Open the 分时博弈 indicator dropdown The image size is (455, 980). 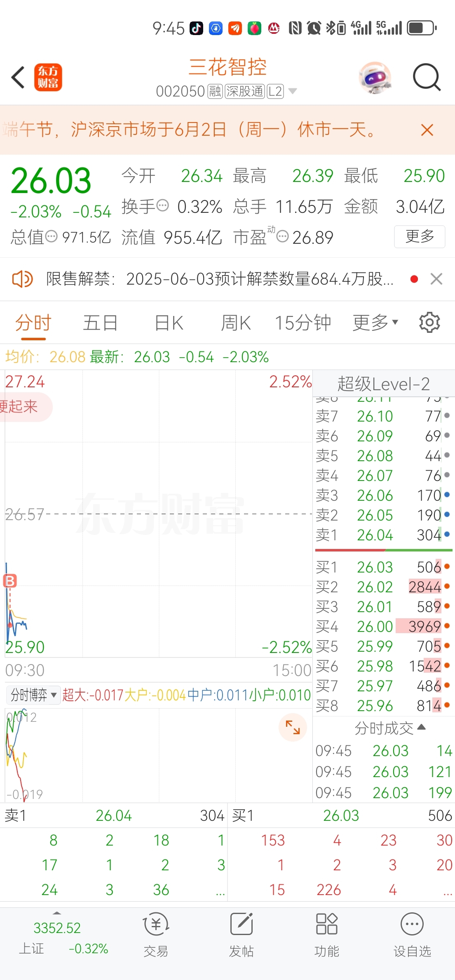33,695
